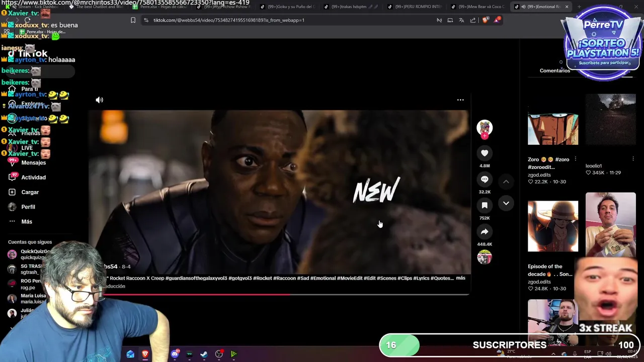Seek along the red video progress bar
The height and width of the screenshot is (362, 644).
(279, 295)
